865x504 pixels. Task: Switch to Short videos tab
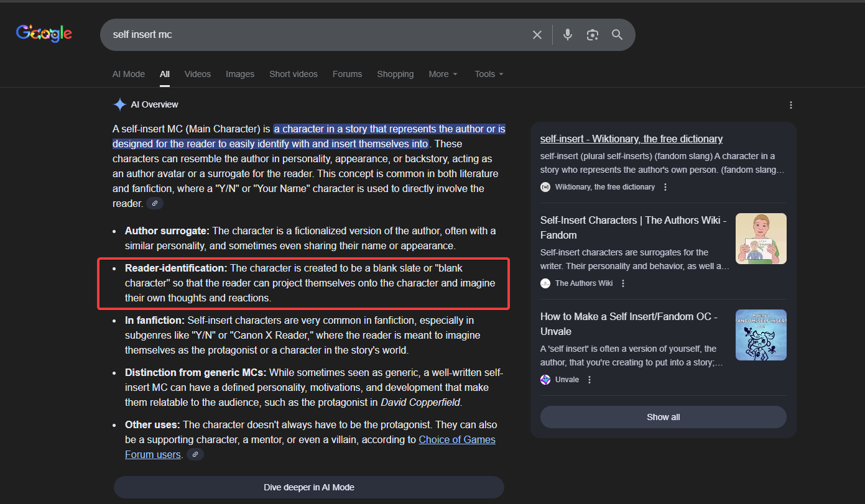(294, 74)
